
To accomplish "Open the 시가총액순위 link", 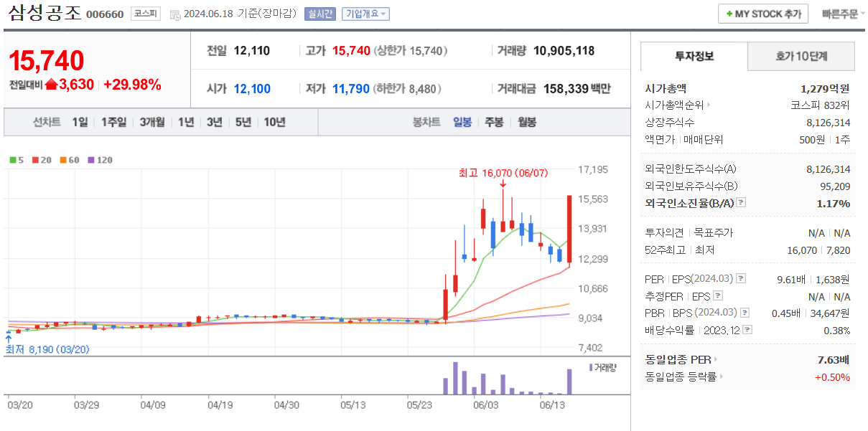I will click(678, 105).
